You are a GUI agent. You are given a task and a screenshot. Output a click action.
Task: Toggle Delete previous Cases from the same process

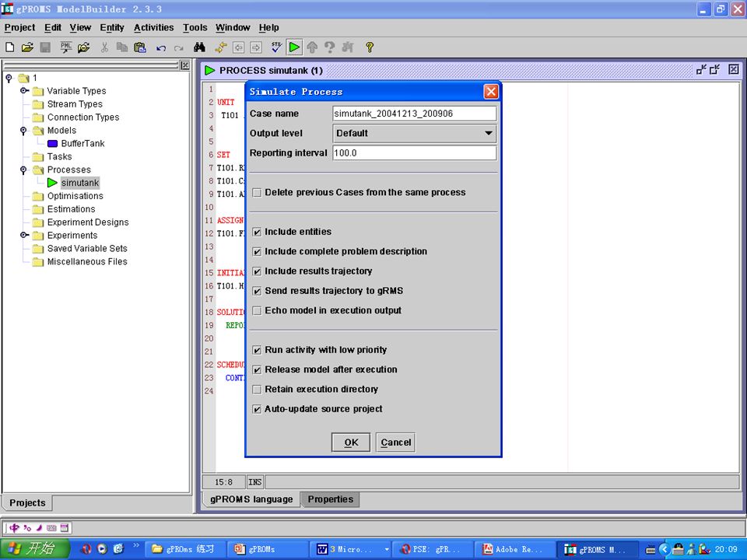click(257, 193)
